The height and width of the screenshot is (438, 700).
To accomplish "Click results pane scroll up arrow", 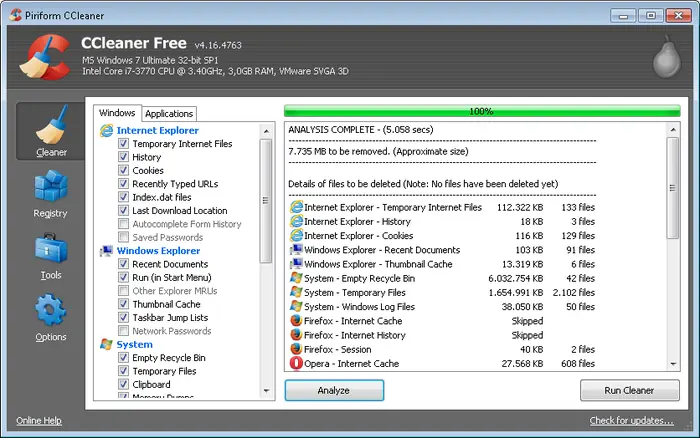I will [x=673, y=129].
